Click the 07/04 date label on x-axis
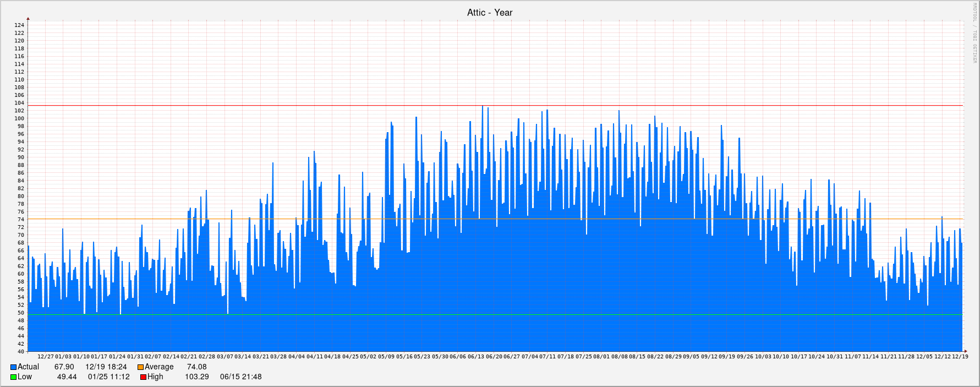Screen dimensions: 980x387 click(529, 357)
